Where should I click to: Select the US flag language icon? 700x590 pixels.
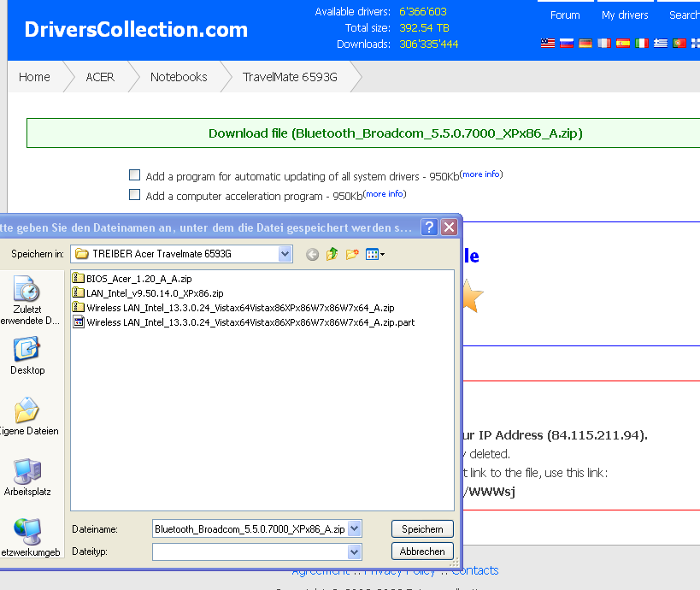[548, 44]
